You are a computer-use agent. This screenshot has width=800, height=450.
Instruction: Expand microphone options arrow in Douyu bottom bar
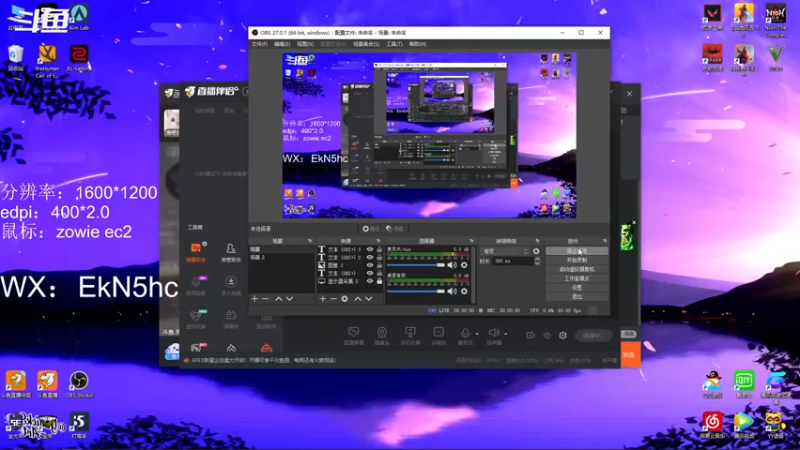(x=477, y=334)
